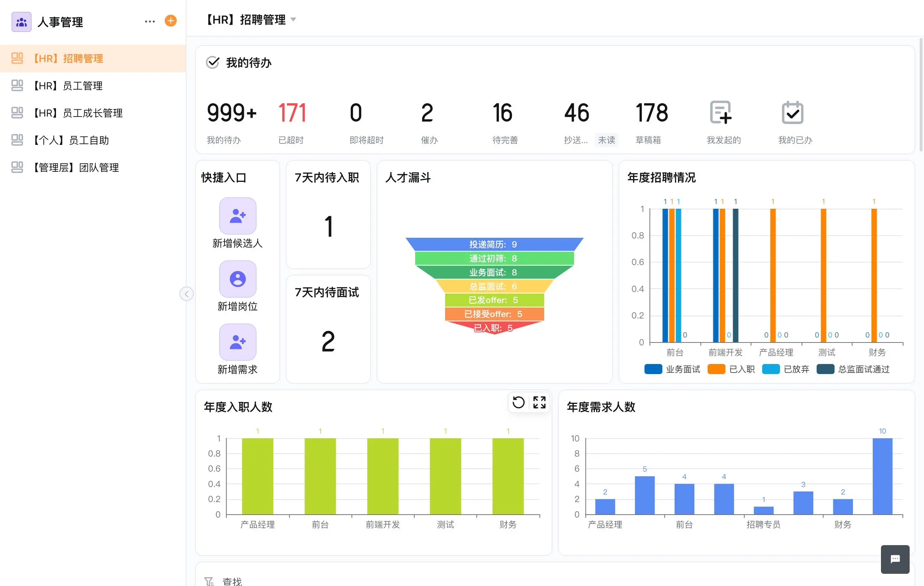The width and height of the screenshot is (924, 586).
Task: Select 【HR】招聘管理 in sidebar
Action: (x=93, y=58)
